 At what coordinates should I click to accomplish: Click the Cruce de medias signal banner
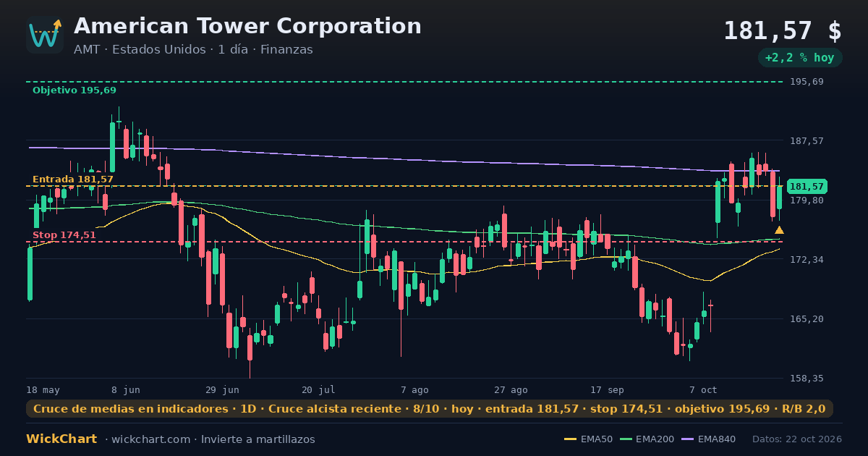click(x=430, y=409)
